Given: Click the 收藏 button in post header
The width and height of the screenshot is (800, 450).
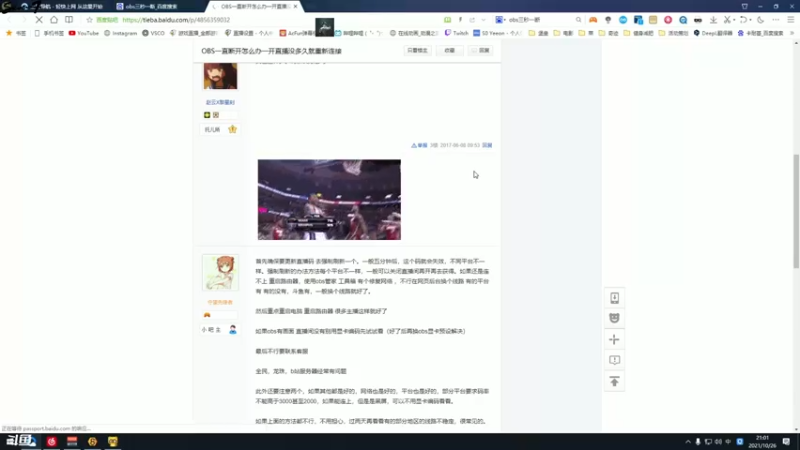Looking at the screenshot, I should point(449,51).
